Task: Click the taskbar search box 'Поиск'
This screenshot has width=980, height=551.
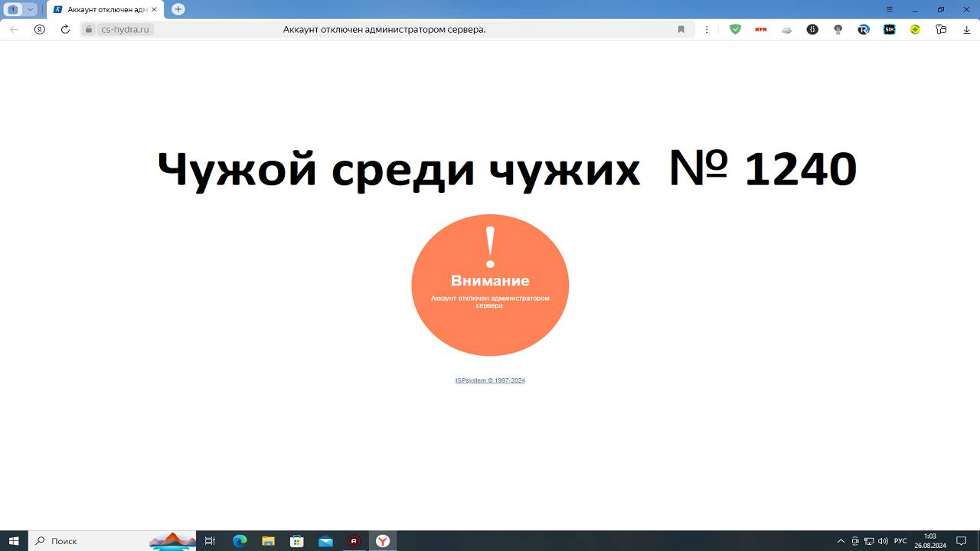Action: [x=113, y=541]
